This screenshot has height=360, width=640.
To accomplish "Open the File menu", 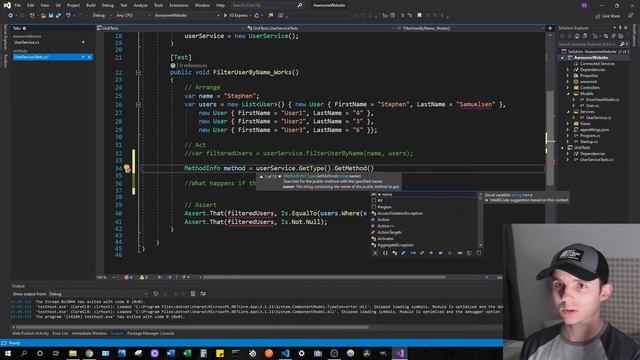I will click(17, 5).
